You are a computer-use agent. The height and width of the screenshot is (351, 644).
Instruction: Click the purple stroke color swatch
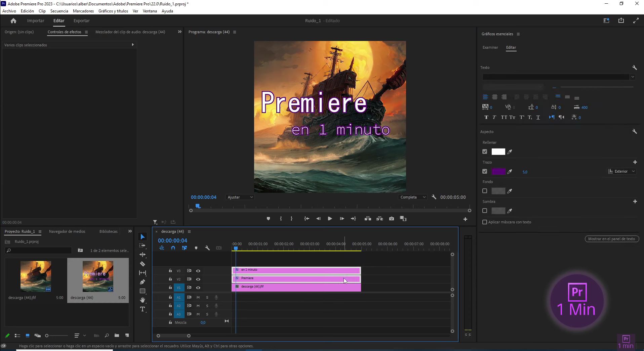click(498, 172)
